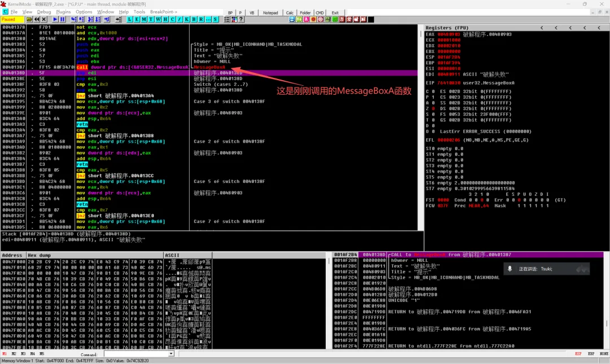This screenshot has height=364, width=610.
Task: Select EBP stack mode in status bar
Action: coord(591,354)
